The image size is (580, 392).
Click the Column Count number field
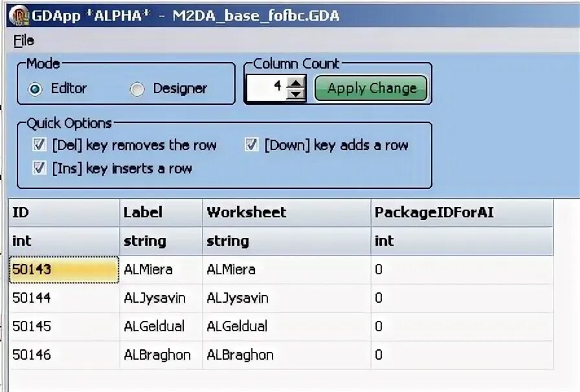click(x=266, y=87)
